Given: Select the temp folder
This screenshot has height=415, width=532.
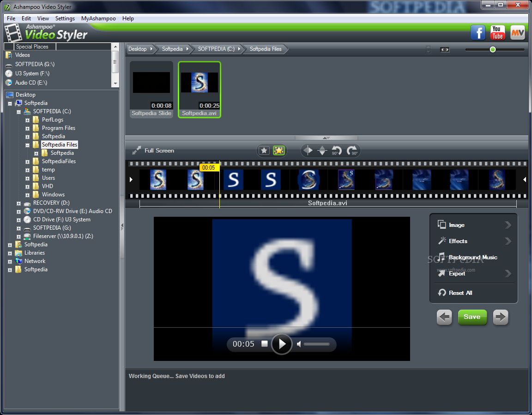Looking at the screenshot, I should (x=48, y=170).
